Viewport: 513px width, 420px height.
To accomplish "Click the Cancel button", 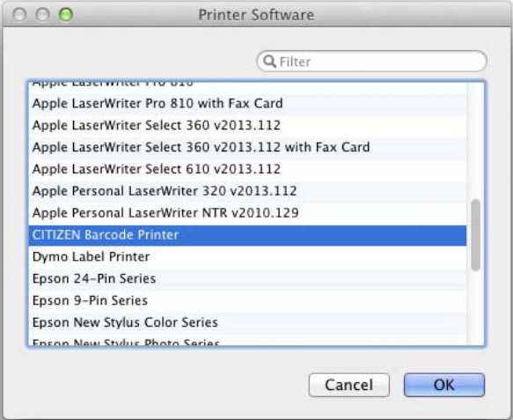I will pyautogui.click(x=349, y=385).
